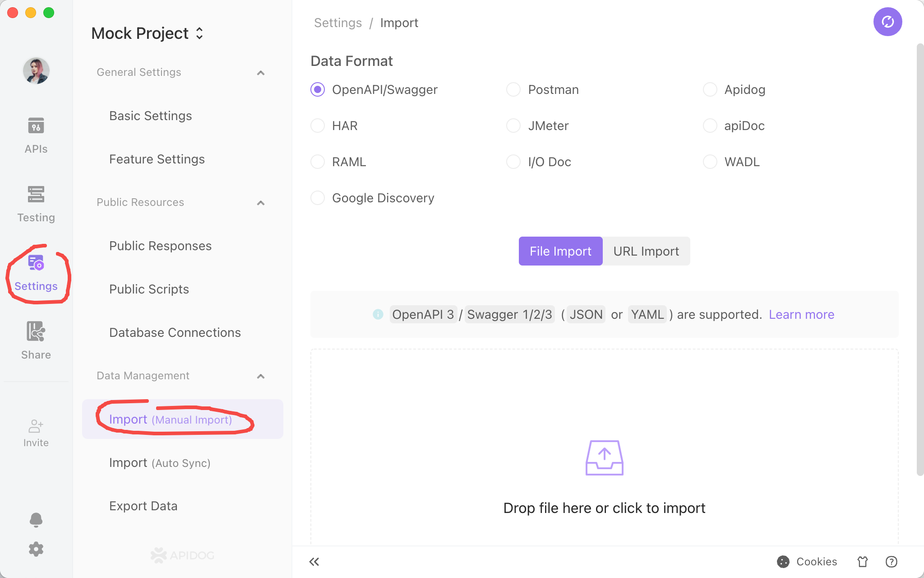Open Basic Settings menu item

point(150,115)
